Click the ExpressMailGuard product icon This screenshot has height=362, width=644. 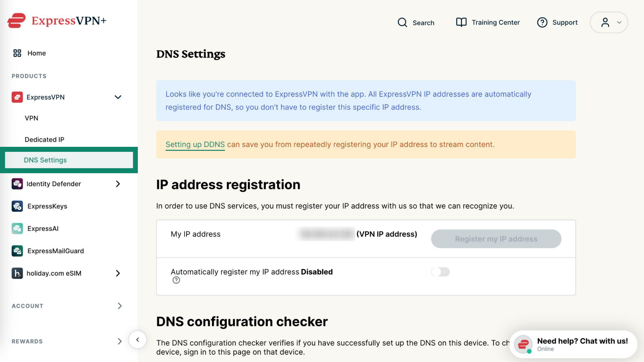tap(17, 251)
